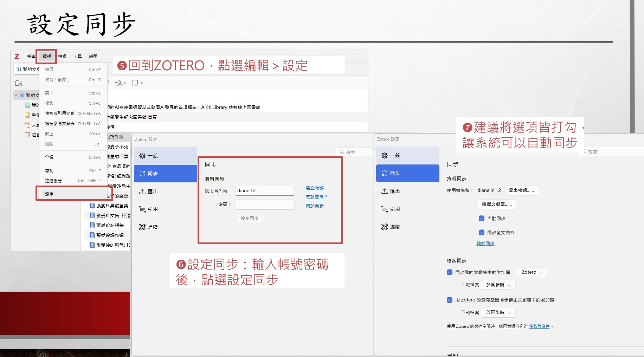644x357 pixels.
Task: Open 關於同步 link in right settings
Action: point(485,244)
